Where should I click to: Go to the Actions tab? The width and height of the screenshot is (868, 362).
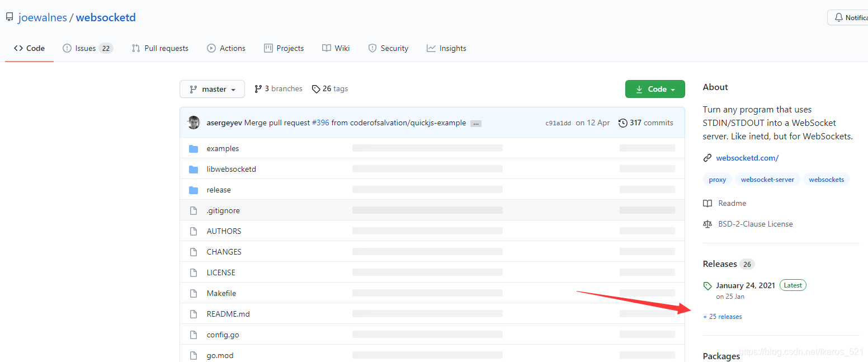pos(226,48)
